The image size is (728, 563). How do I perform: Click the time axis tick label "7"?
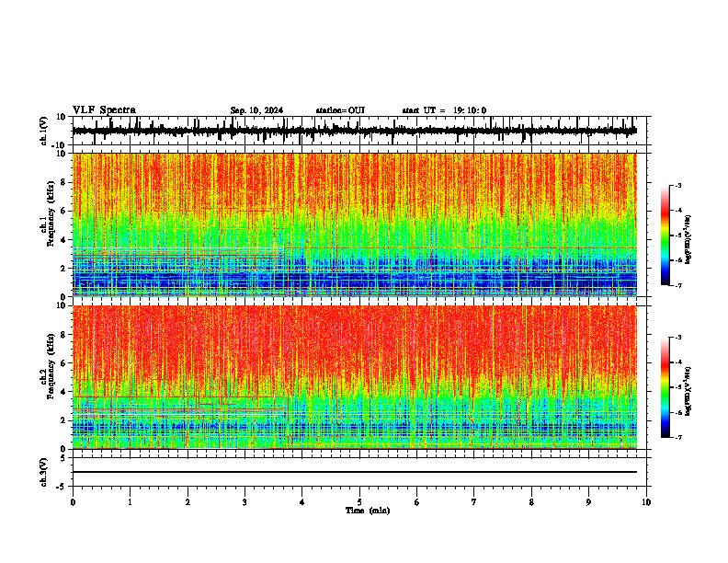[x=474, y=502]
